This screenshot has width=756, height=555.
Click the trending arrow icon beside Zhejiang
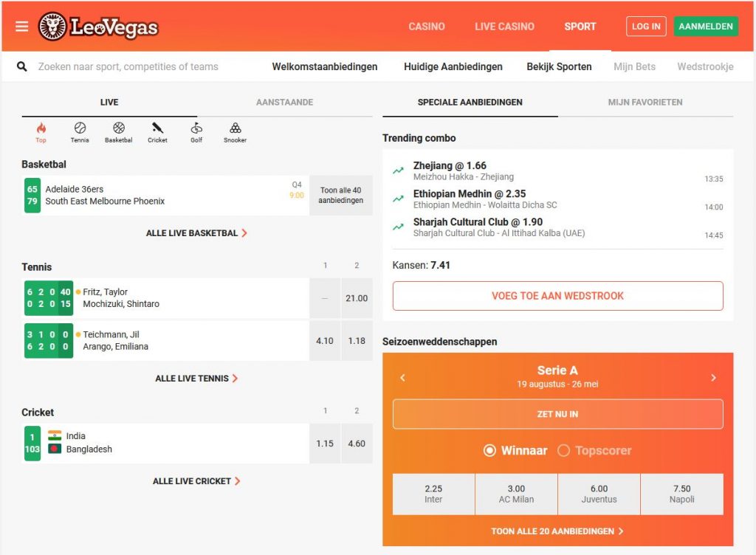coord(398,170)
